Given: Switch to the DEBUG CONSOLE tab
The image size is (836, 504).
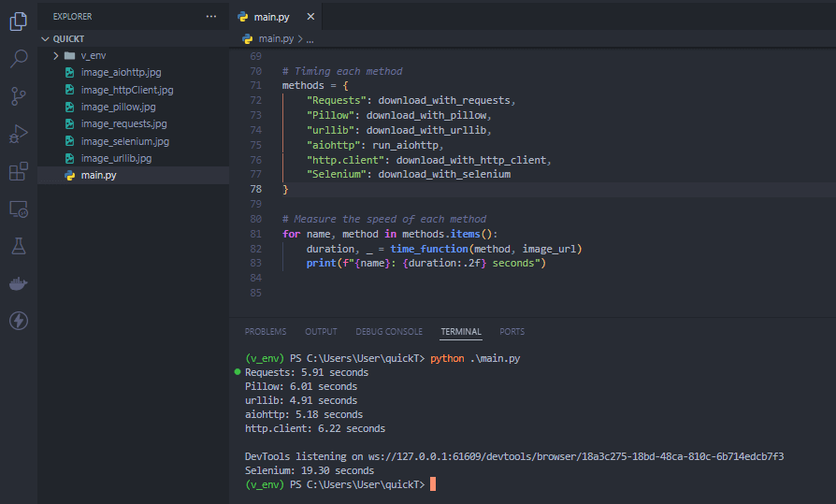Looking at the screenshot, I should pos(389,332).
